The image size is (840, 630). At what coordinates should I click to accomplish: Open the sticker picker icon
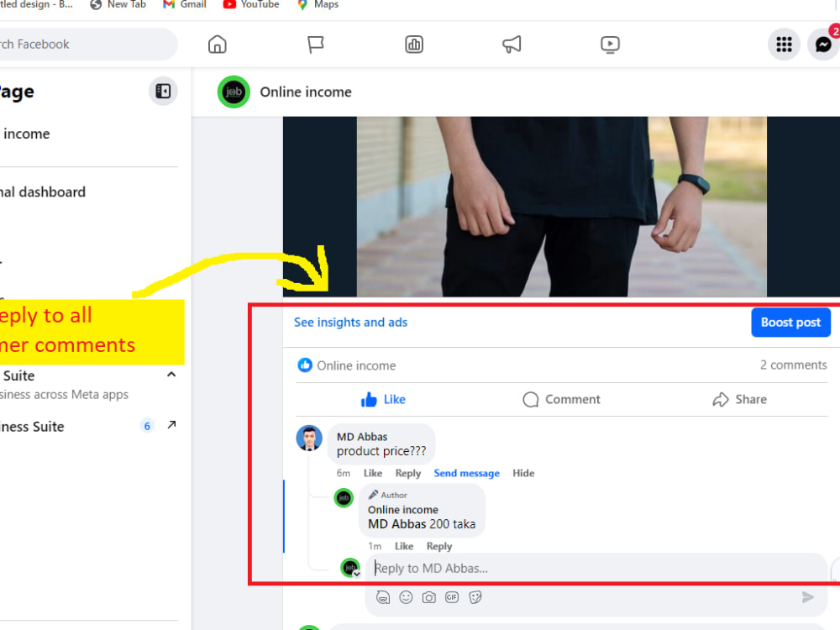point(475,597)
